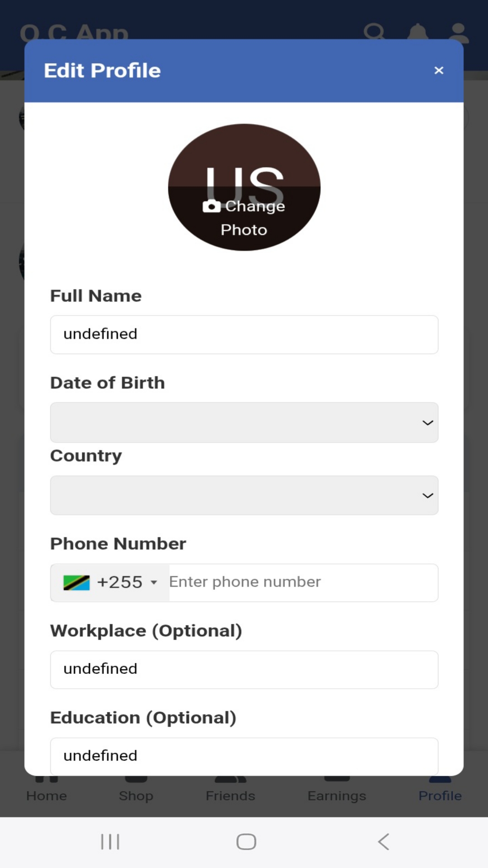Close the Edit Profile dialog
This screenshot has width=488, height=868.
tap(438, 70)
